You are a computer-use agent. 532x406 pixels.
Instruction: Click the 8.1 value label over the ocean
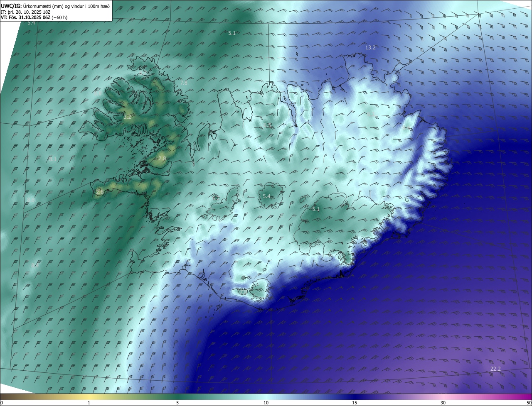tap(52, 159)
